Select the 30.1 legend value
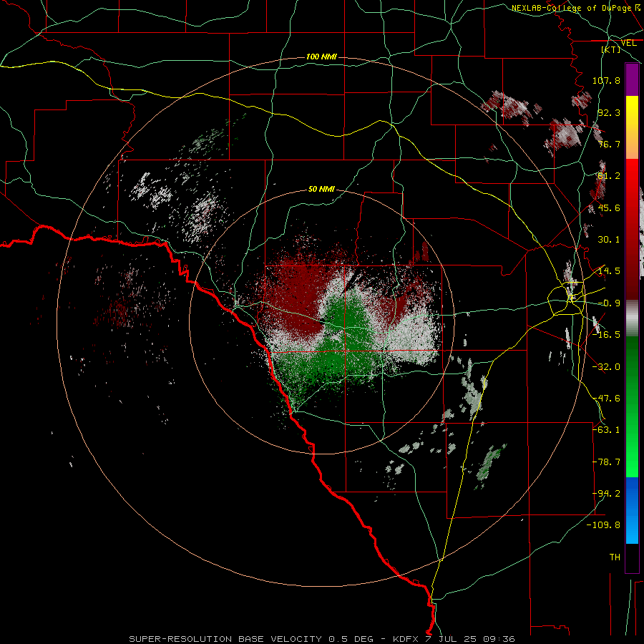Screen dimensions: 644x644 609,240
